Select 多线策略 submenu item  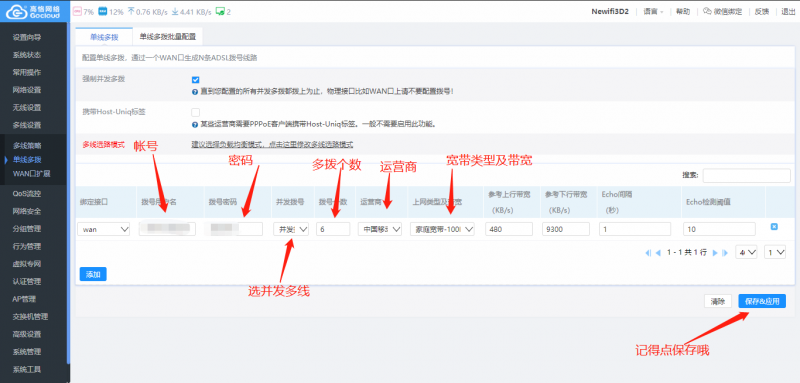[x=27, y=145]
